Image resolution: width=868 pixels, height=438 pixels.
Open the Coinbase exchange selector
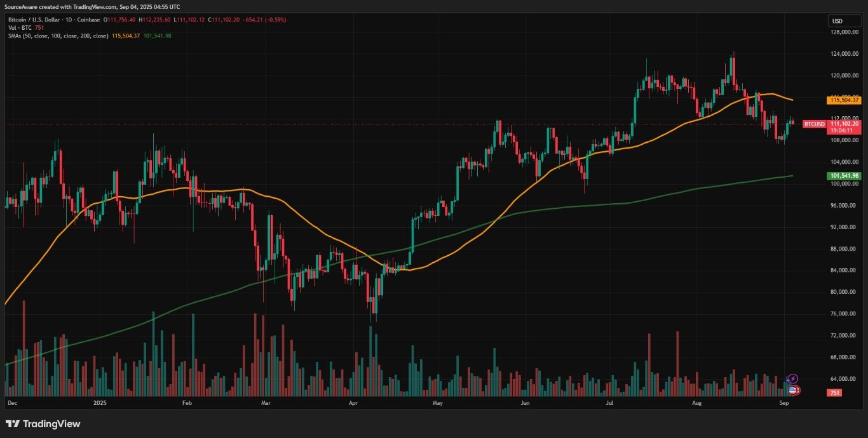pyautogui.click(x=88, y=20)
